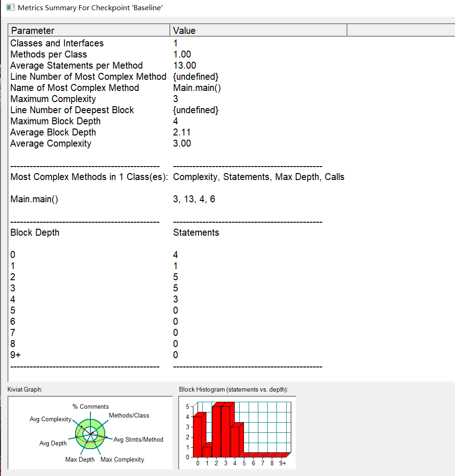Click the Metrics Summary window title icon
The width and height of the screenshot is (455, 476).
coord(10,7)
